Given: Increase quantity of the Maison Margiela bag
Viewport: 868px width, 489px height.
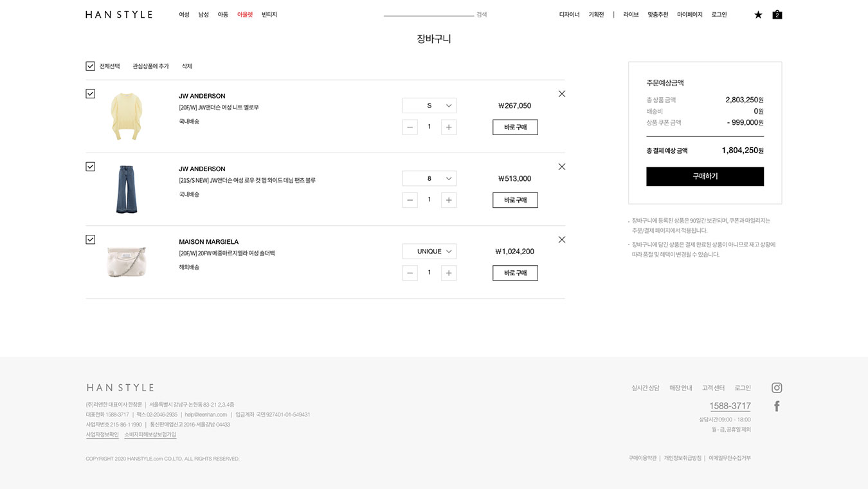Looking at the screenshot, I should click(449, 273).
